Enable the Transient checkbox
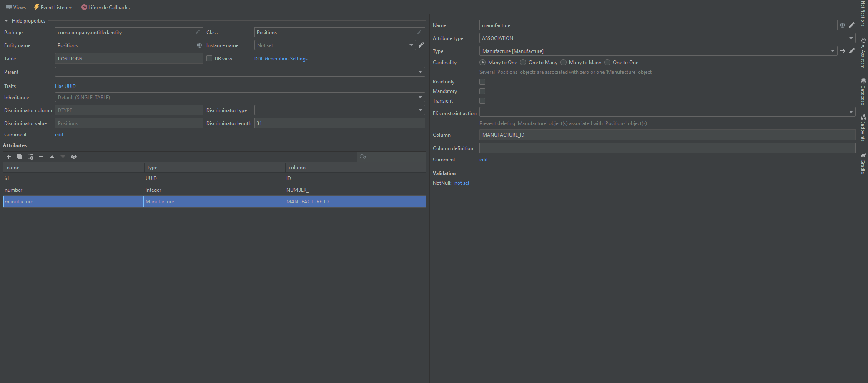 tap(482, 101)
